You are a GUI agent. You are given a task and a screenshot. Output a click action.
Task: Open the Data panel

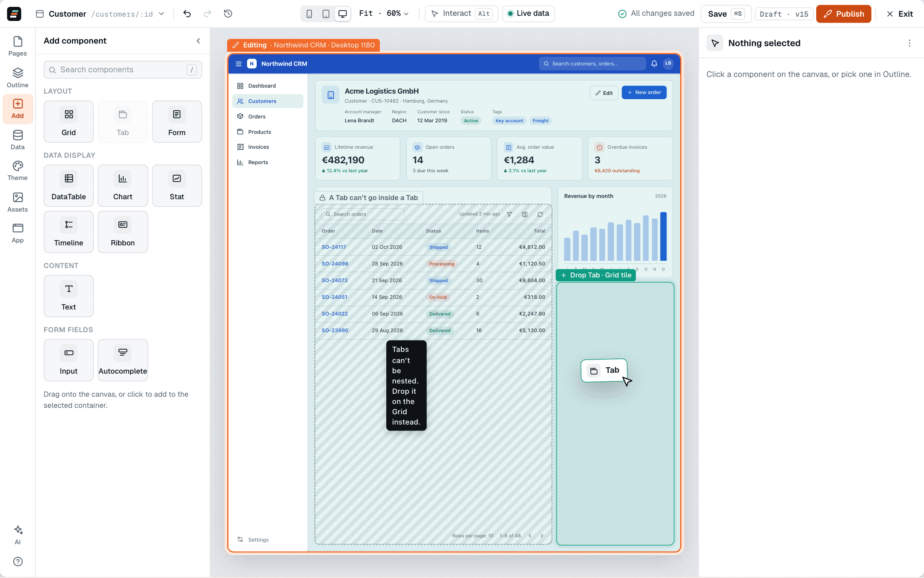18,140
